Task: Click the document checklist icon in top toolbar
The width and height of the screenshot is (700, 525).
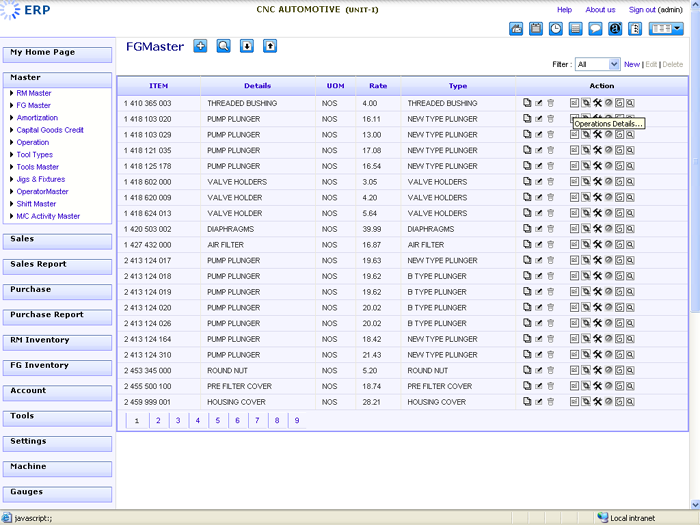Action: [635, 29]
